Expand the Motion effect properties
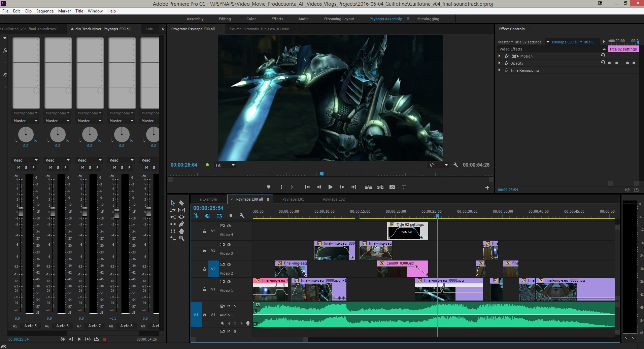644x349 pixels. point(500,56)
